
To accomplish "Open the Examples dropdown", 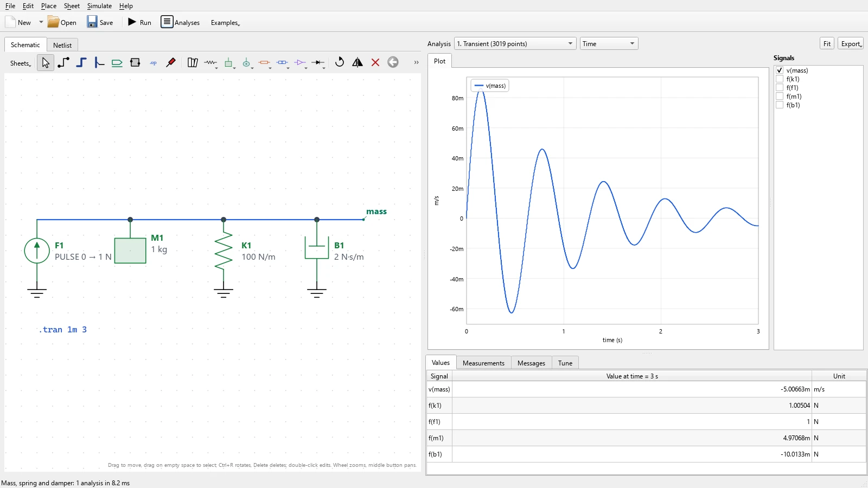I will pos(225,23).
